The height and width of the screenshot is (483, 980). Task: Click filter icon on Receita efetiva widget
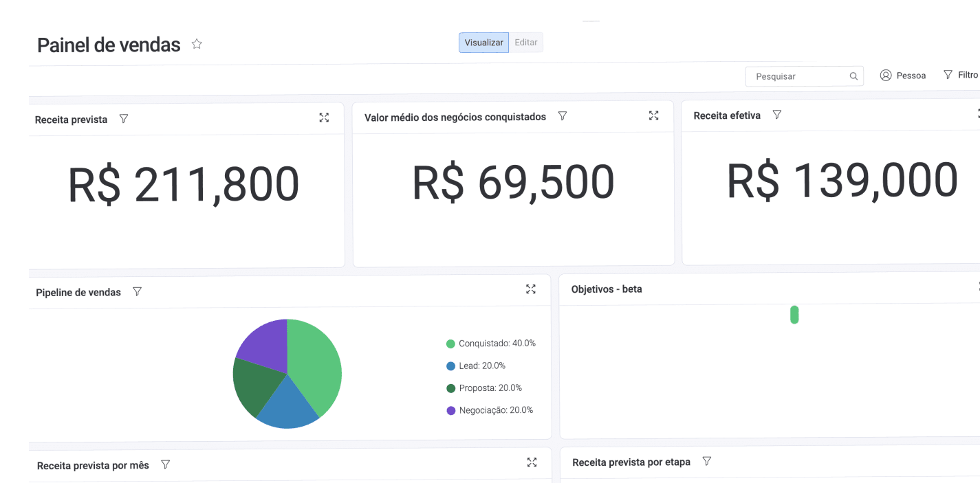point(777,115)
